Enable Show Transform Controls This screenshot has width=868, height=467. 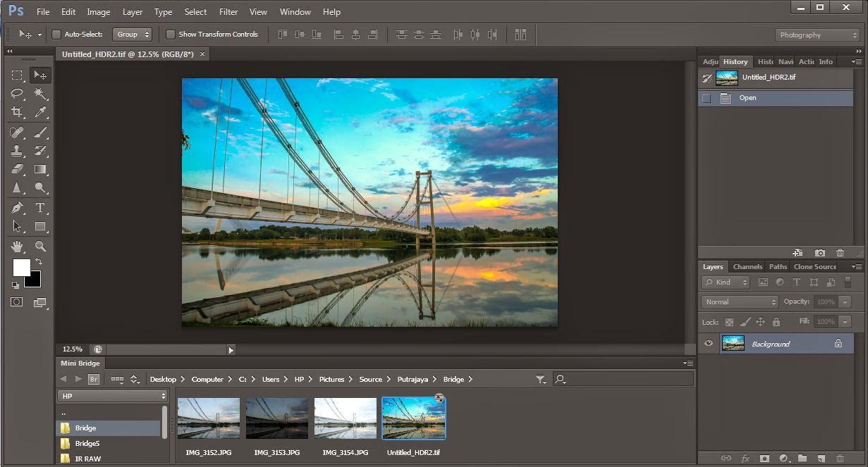(x=170, y=34)
